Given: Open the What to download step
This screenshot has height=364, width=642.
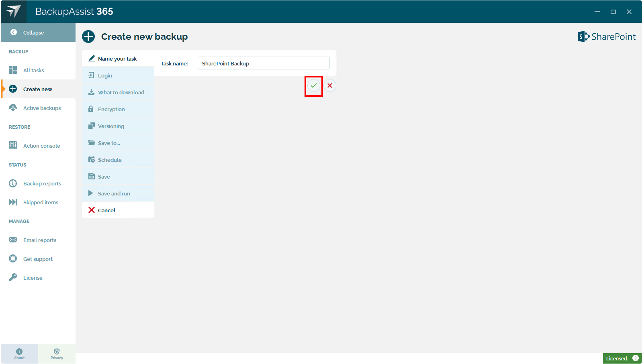Looking at the screenshot, I should point(118,92).
